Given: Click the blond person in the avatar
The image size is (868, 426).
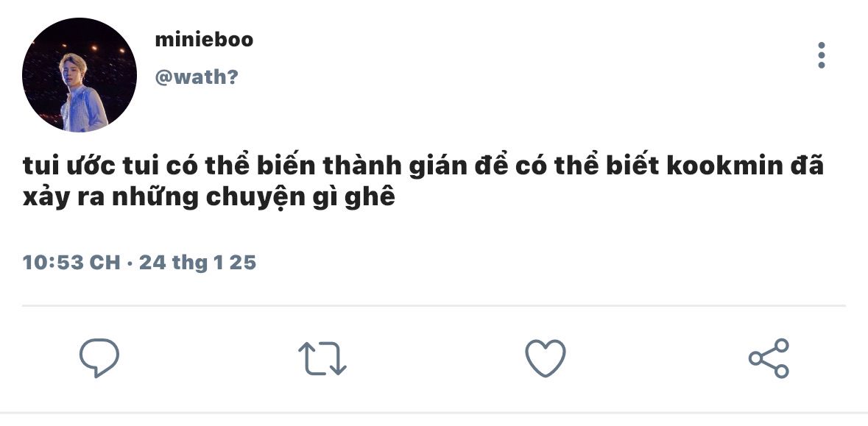Looking at the screenshot, I should 82,93.
